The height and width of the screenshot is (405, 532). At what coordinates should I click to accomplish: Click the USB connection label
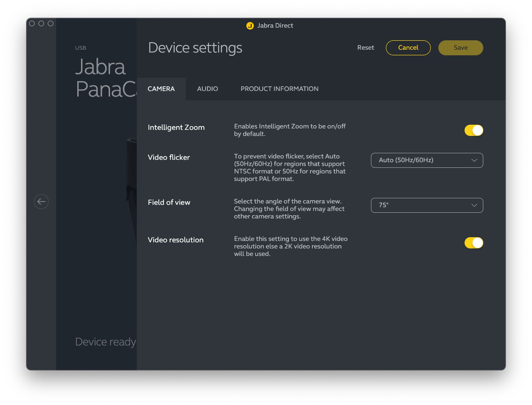80,48
